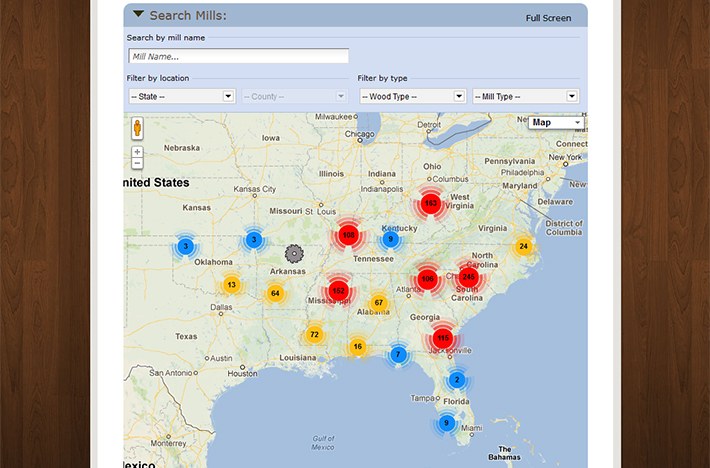This screenshot has height=468, width=710.
Task: Collapse the Search Mills panel
Action: (x=138, y=15)
